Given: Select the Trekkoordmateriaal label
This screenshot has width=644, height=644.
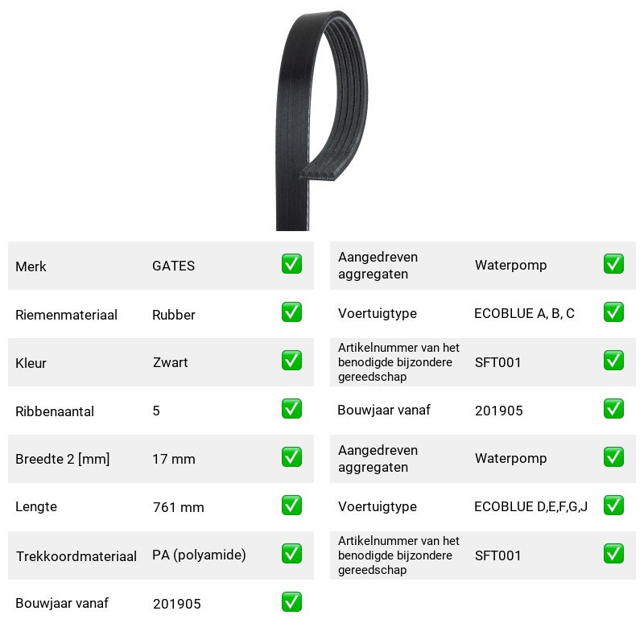Looking at the screenshot, I should 76,556.
